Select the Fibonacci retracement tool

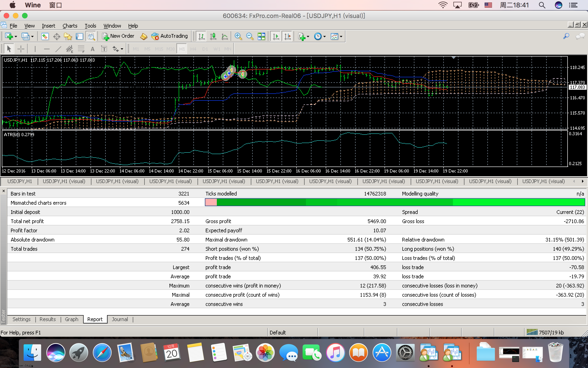[81, 49]
